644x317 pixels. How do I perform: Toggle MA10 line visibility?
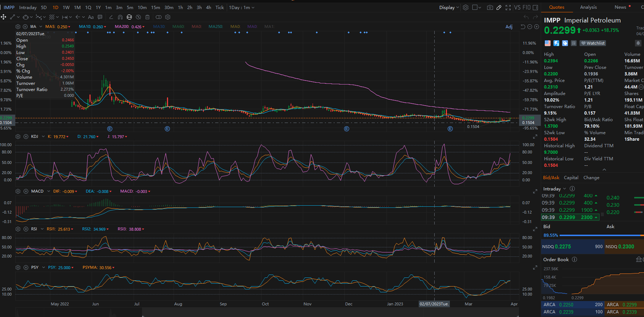pyautogui.click(x=92, y=26)
